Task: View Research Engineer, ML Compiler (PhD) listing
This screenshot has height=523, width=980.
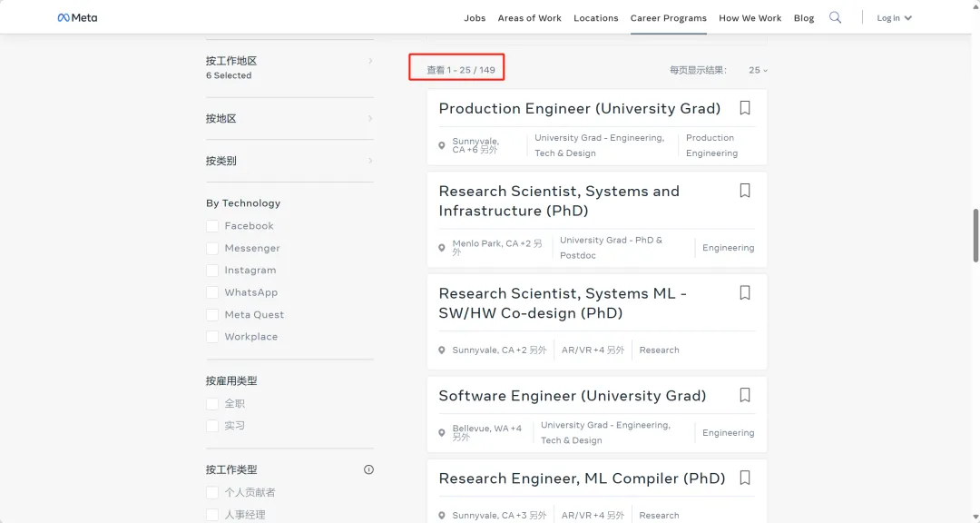Action: (x=582, y=478)
